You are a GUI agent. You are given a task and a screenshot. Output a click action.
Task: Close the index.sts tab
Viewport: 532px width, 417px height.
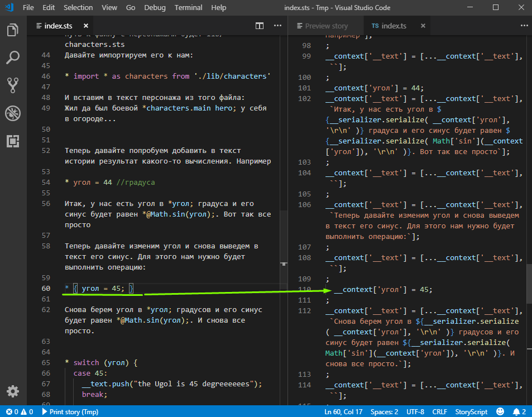point(85,26)
